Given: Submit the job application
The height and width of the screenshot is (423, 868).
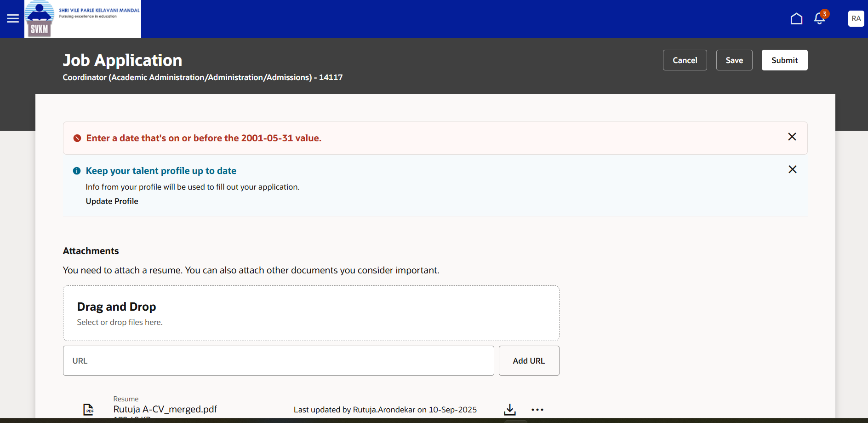Looking at the screenshot, I should tap(784, 60).
